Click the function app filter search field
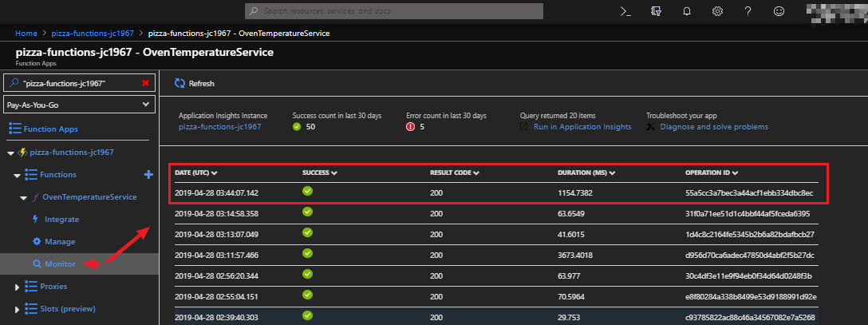 click(79, 83)
